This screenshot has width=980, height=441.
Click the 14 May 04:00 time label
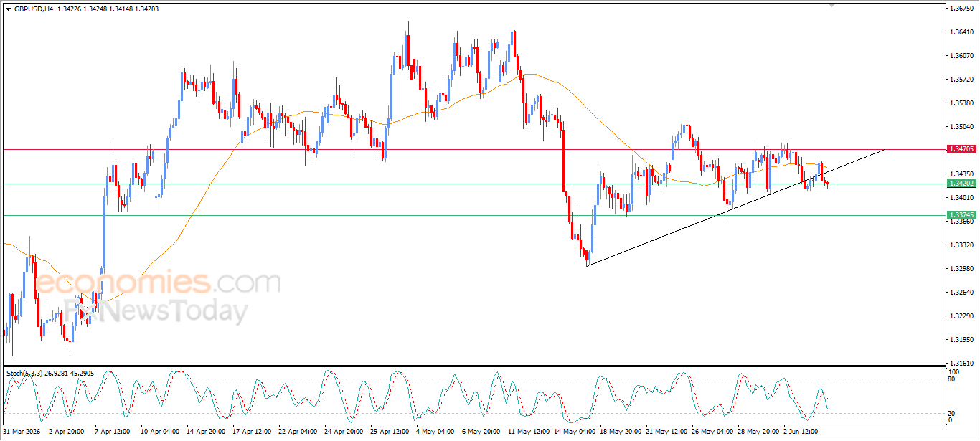point(573,432)
